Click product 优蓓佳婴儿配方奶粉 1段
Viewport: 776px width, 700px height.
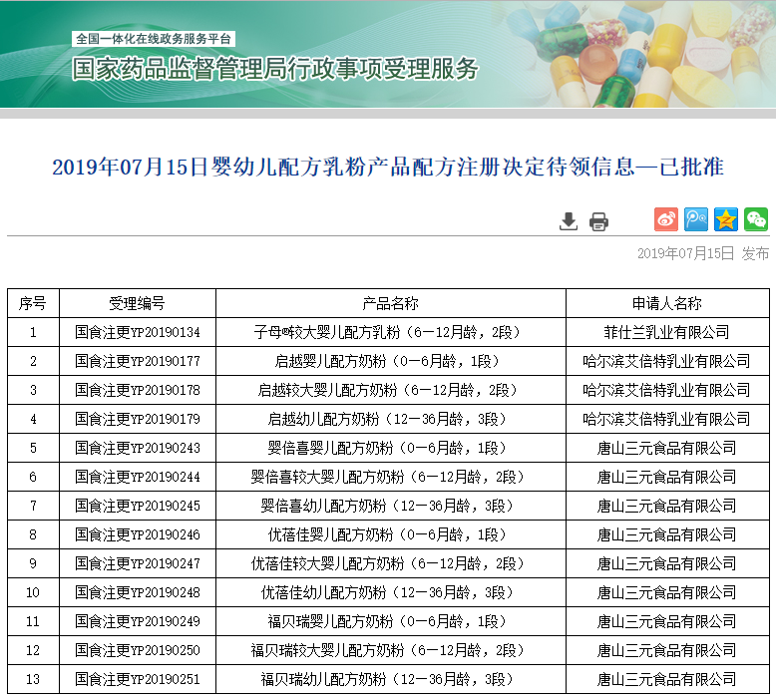click(x=391, y=534)
